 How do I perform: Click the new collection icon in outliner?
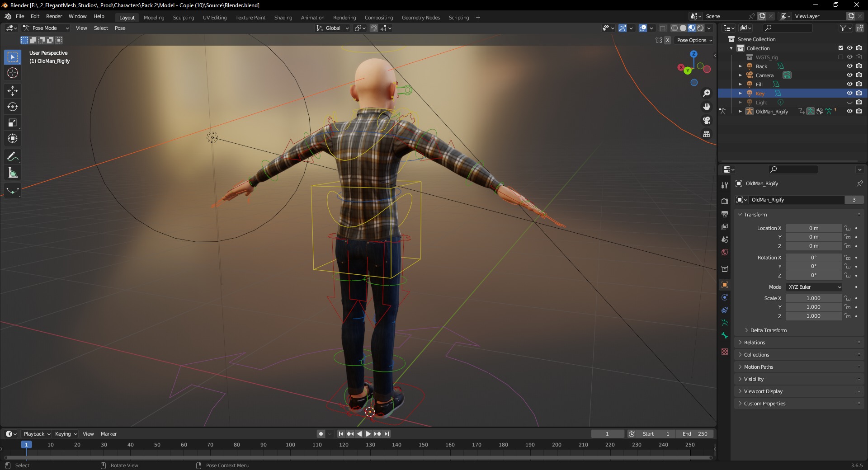coord(859,28)
